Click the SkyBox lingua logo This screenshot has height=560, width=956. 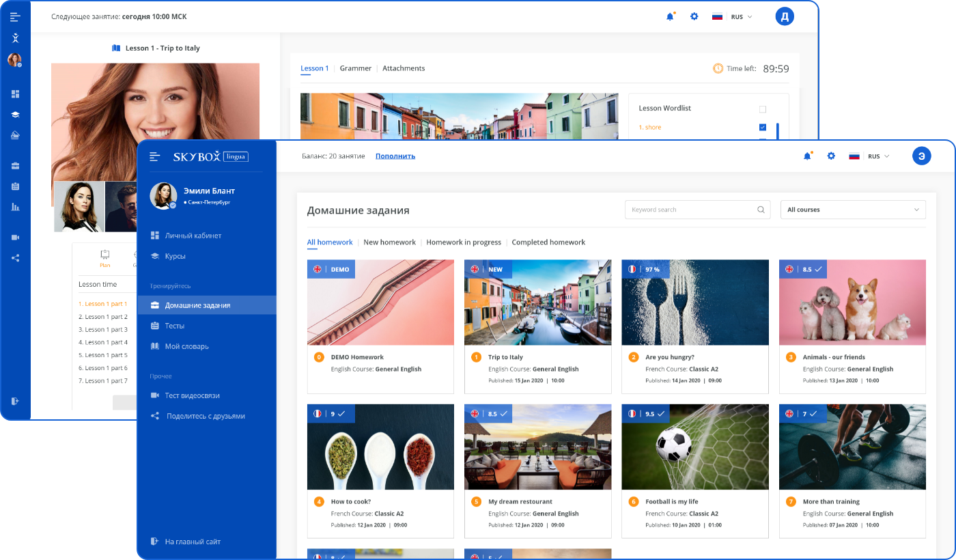pos(210,156)
